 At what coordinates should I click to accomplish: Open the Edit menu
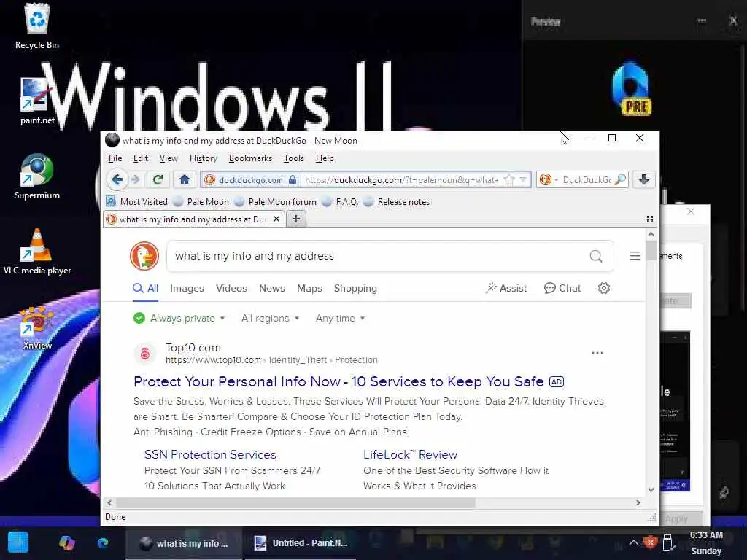141,158
